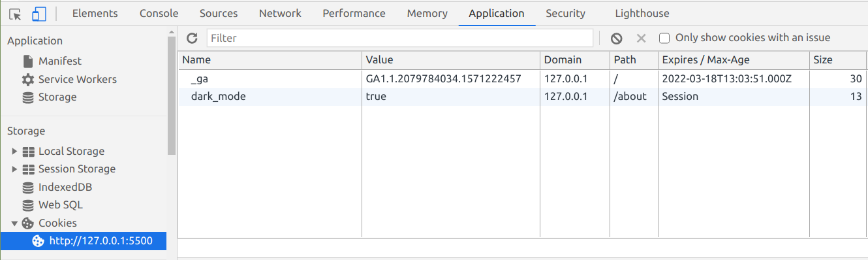
Task: Select the IndexedDB database icon
Action: (28, 187)
